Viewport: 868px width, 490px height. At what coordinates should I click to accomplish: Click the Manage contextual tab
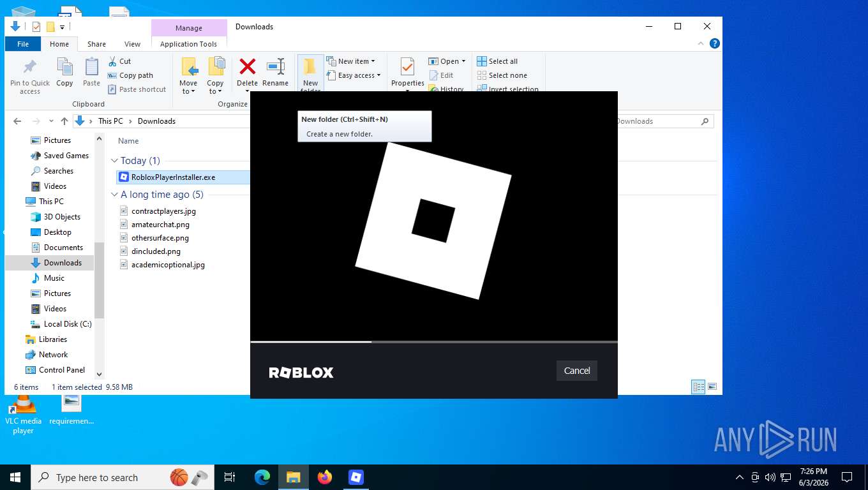[x=189, y=28]
